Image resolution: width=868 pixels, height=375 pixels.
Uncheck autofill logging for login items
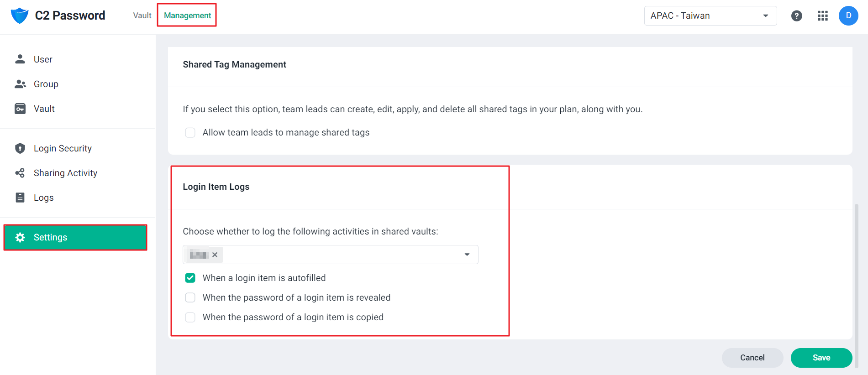point(190,277)
